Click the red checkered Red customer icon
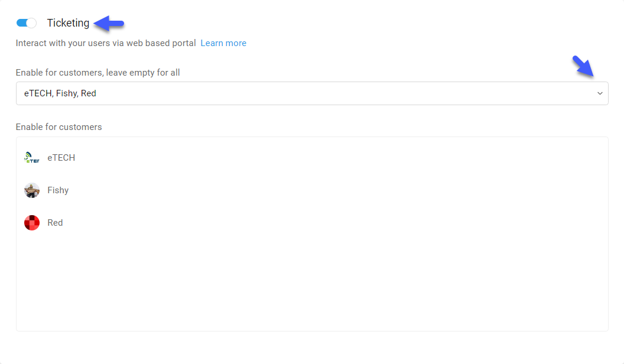The height and width of the screenshot is (364, 624). (32, 223)
